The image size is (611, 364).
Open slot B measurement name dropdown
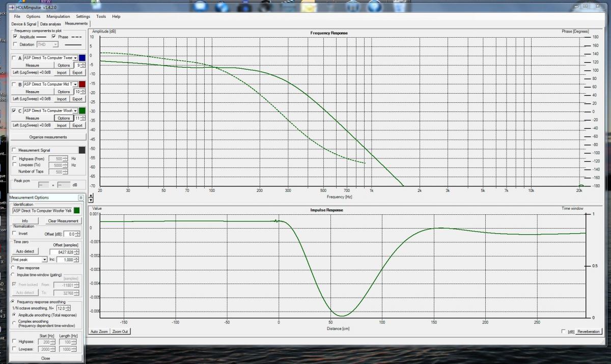point(75,85)
